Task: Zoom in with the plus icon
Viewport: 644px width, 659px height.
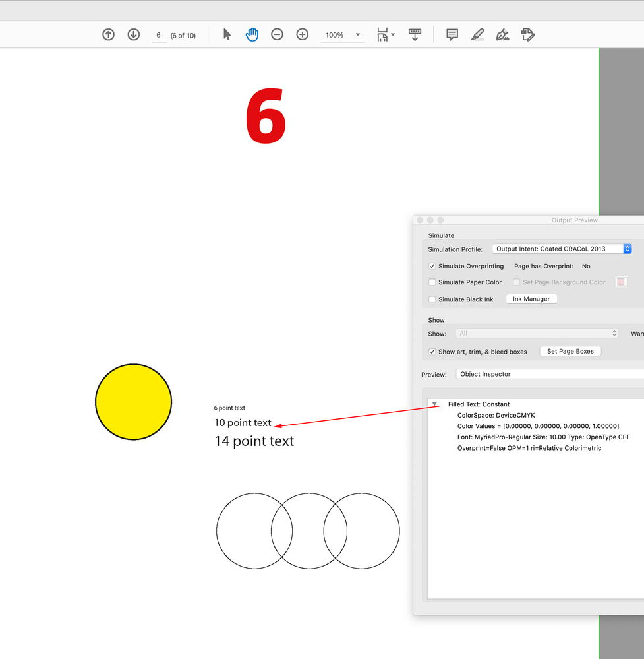Action: (303, 34)
